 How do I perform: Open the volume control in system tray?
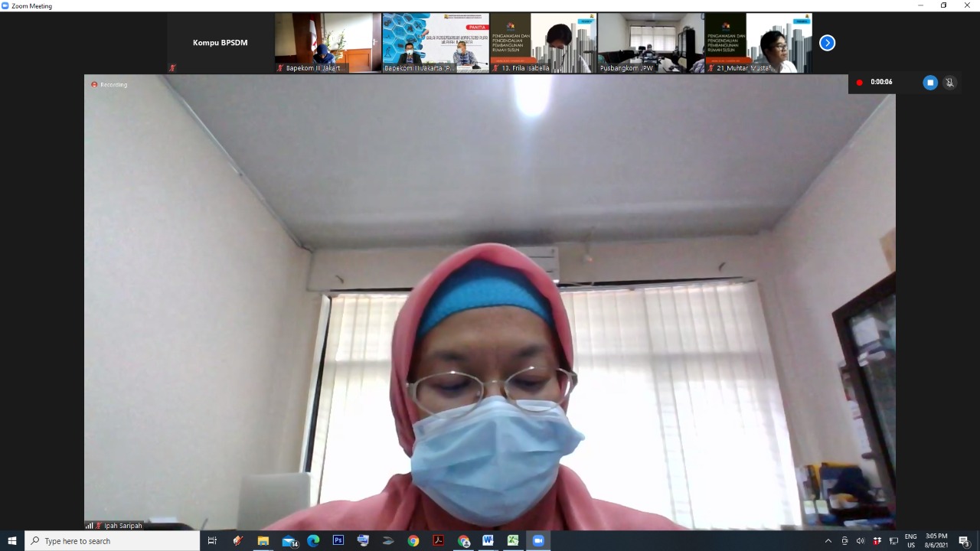(x=861, y=541)
